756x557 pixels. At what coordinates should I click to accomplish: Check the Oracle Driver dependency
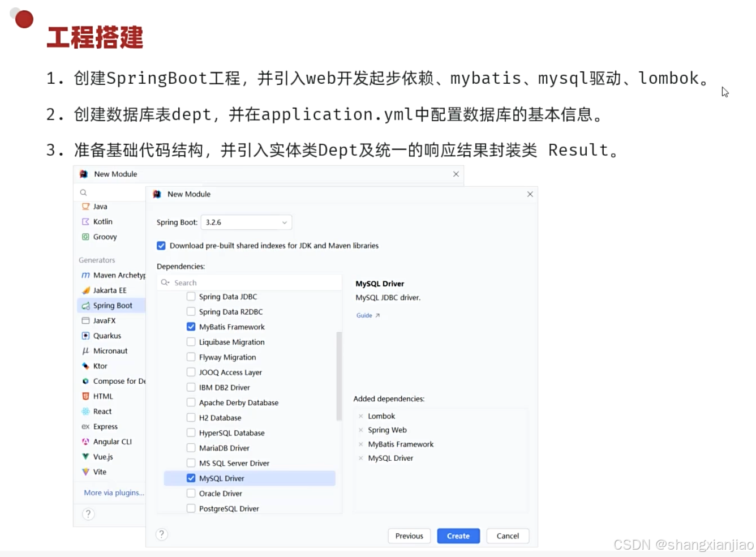point(191,494)
